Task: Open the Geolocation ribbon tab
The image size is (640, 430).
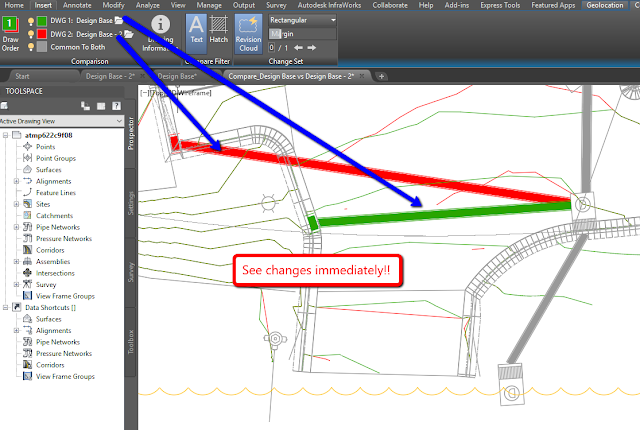Action: point(605,5)
